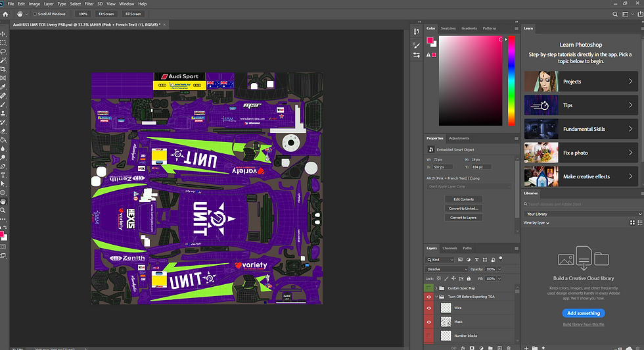Select the Dodge tool
The height and width of the screenshot is (350, 644).
[x=3, y=157]
